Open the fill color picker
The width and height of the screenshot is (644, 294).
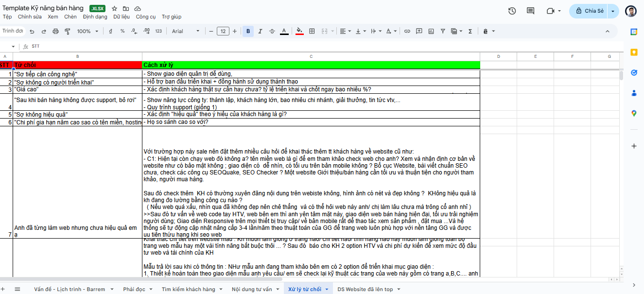click(x=299, y=31)
